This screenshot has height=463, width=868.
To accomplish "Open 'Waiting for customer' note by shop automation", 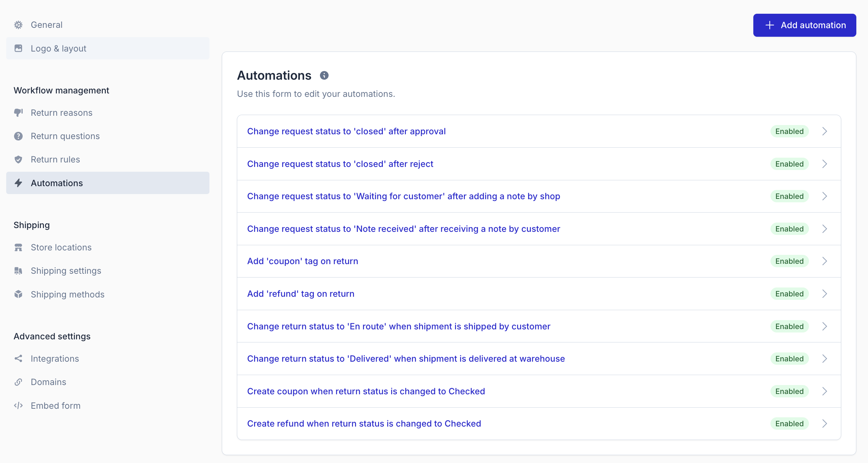I will click(403, 196).
